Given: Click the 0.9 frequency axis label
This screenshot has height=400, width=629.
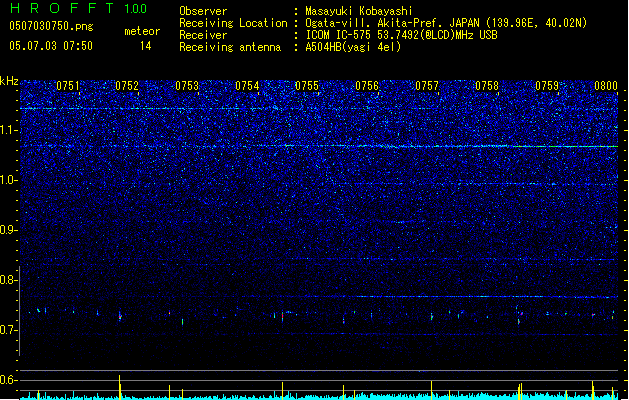Looking at the screenshot, I should point(8,230).
